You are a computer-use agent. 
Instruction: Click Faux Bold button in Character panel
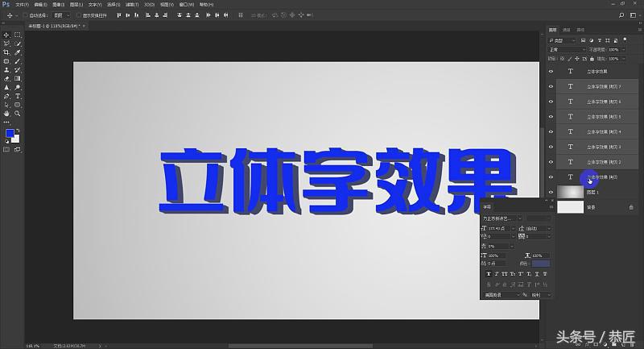click(x=489, y=274)
